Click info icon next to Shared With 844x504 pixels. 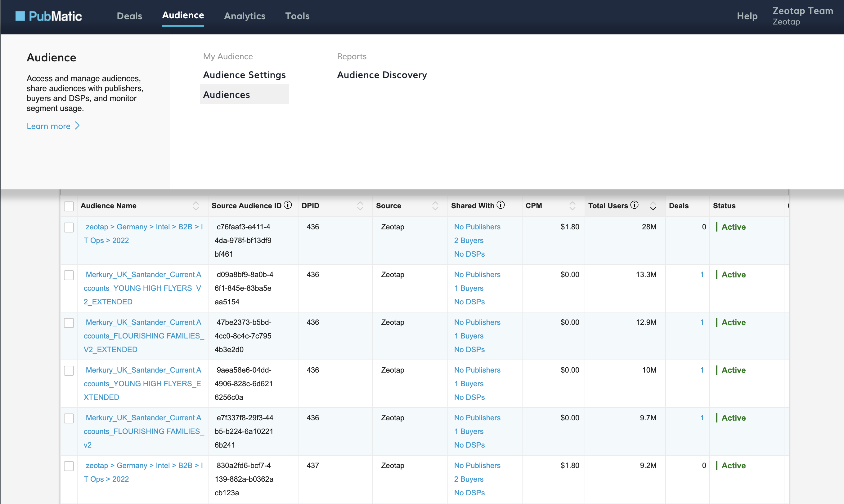tap(501, 205)
